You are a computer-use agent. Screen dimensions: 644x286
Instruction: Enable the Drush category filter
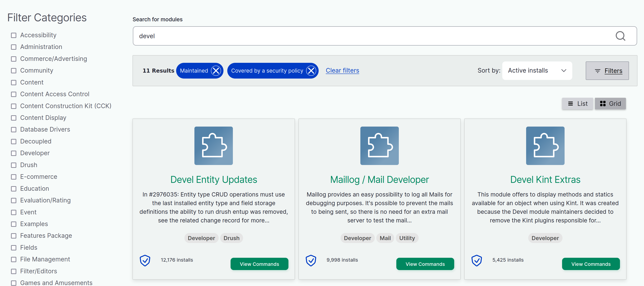pos(14,165)
